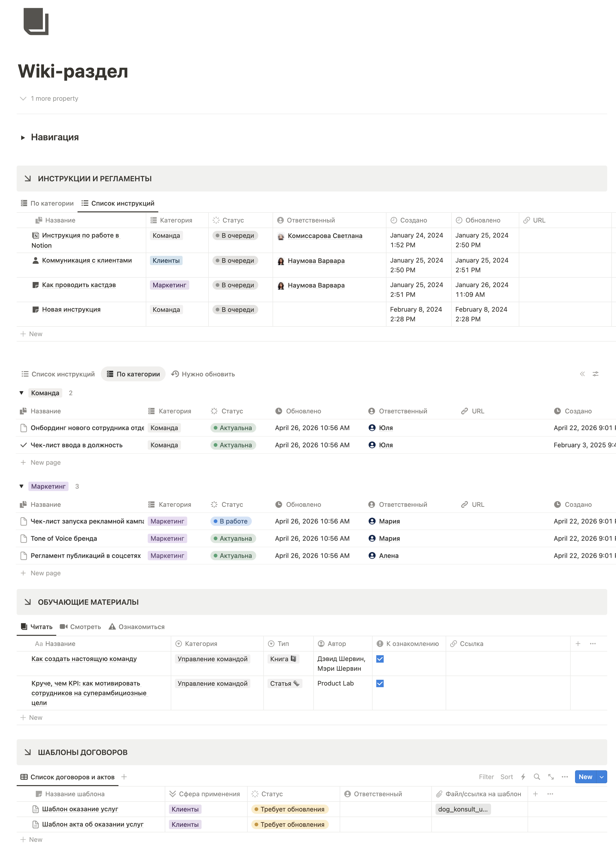Click the Wiki page book icon

[36, 22]
